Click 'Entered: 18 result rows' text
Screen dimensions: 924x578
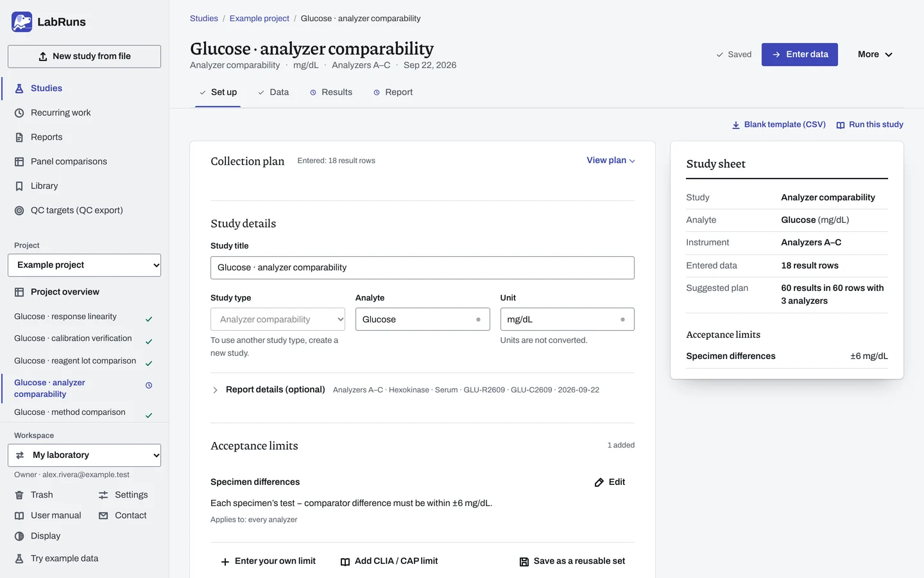point(336,161)
